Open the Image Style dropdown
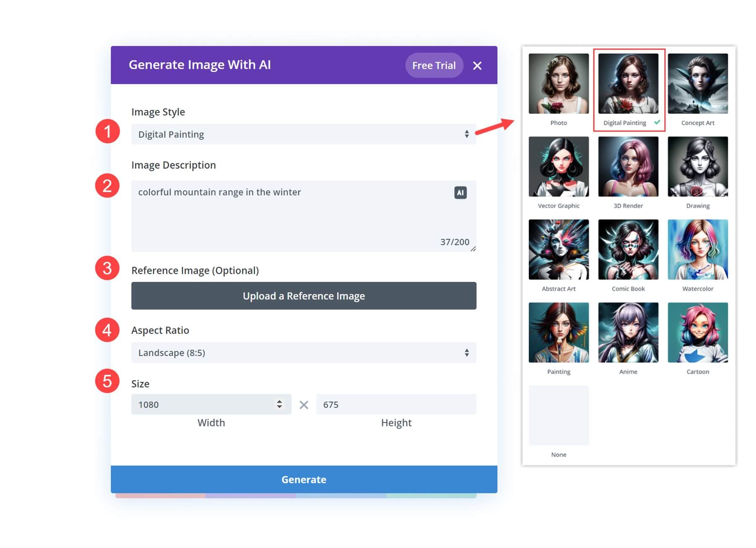Viewport: 756px width, 548px height. [x=304, y=134]
